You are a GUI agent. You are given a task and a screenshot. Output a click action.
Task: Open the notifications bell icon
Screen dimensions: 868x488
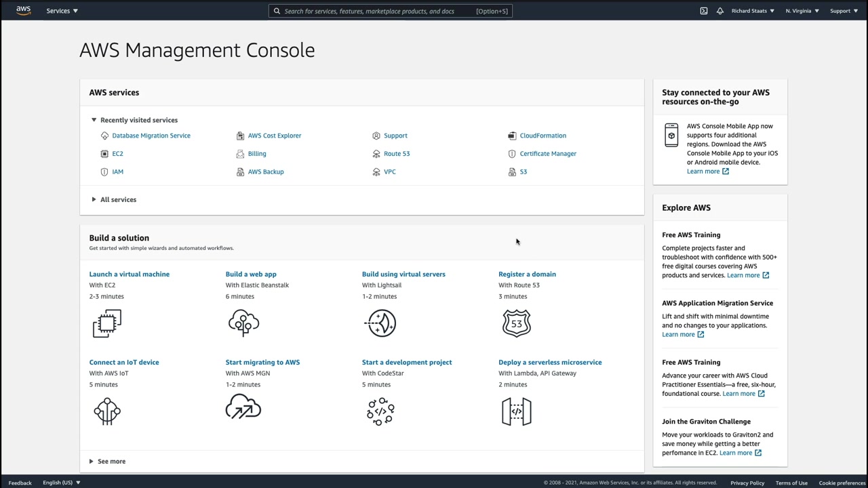(720, 11)
